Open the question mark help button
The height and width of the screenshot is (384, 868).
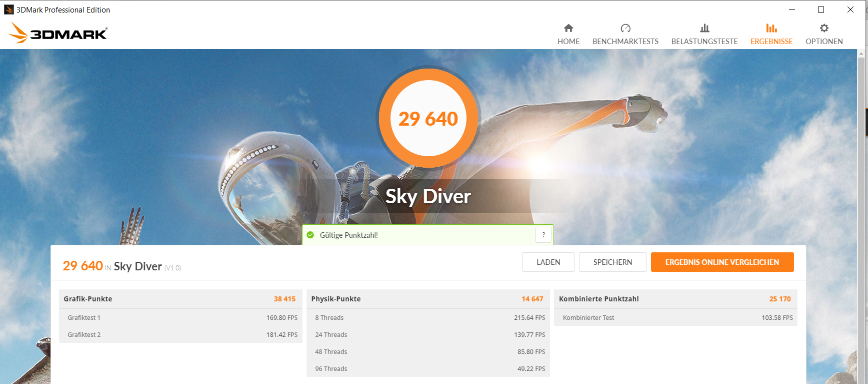point(543,235)
